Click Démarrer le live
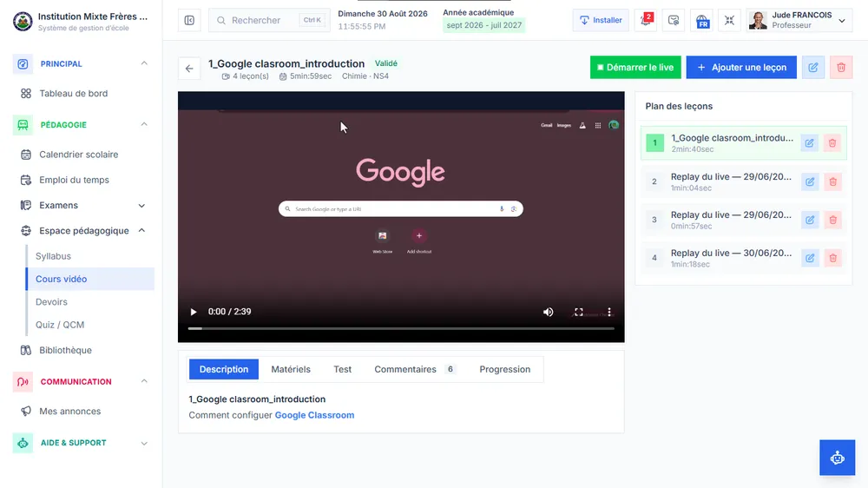 pos(635,68)
